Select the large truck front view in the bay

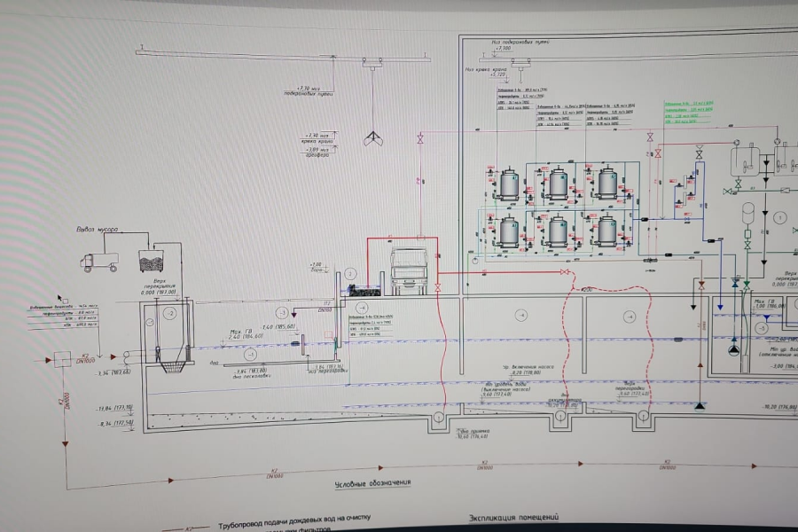tap(409, 272)
